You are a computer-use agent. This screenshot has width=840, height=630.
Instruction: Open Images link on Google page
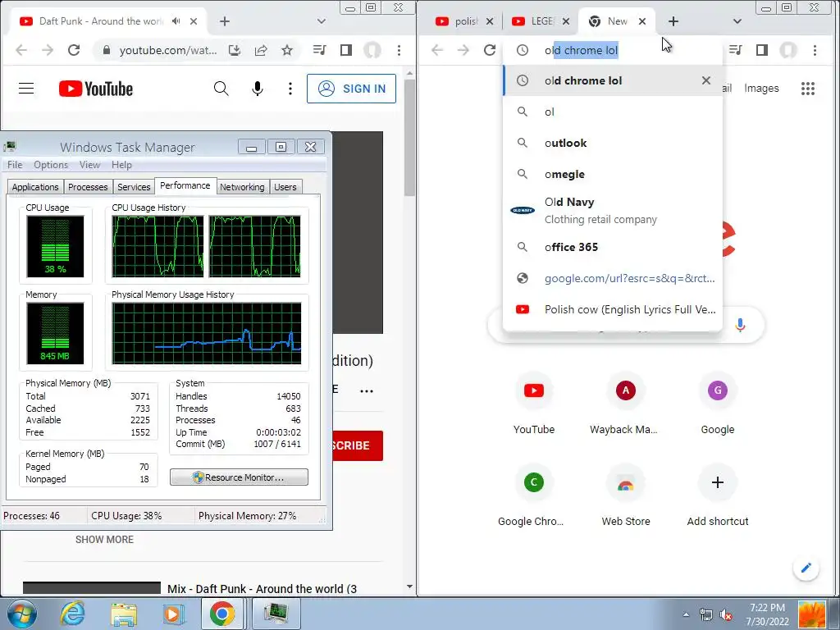pyautogui.click(x=761, y=89)
